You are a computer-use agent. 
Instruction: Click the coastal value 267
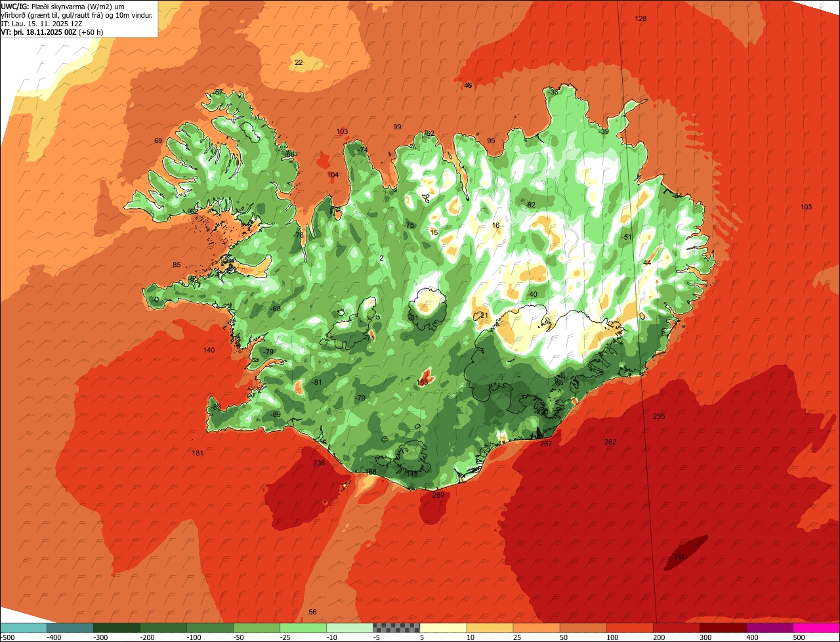[546, 444]
